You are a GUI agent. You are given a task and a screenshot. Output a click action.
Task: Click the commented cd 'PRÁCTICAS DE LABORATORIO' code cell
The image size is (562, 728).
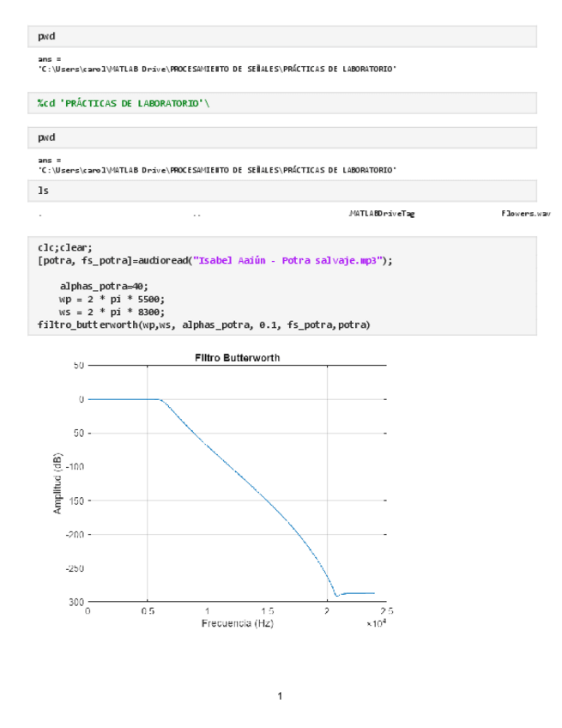coord(124,104)
